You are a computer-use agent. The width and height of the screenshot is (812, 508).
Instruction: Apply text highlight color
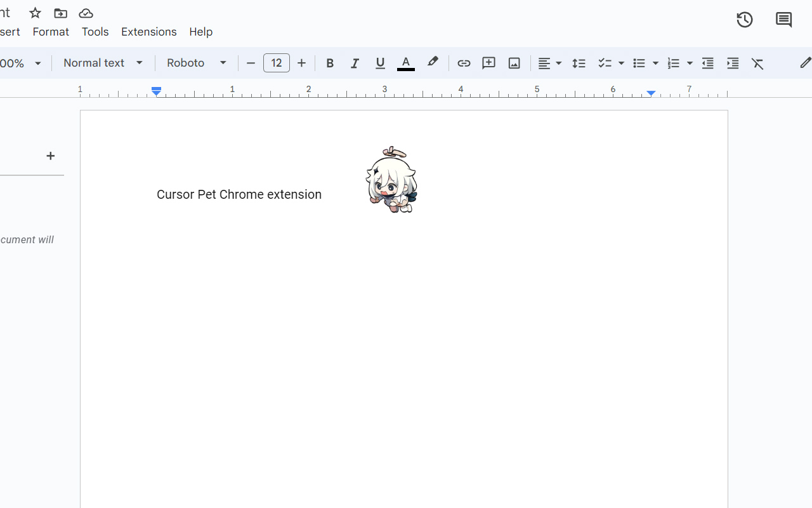(433, 63)
